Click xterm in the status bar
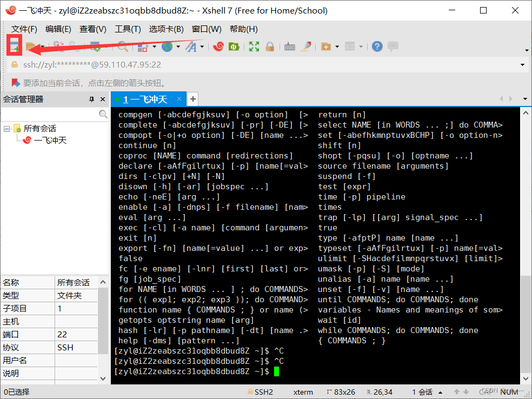 [x=303, y=392]
